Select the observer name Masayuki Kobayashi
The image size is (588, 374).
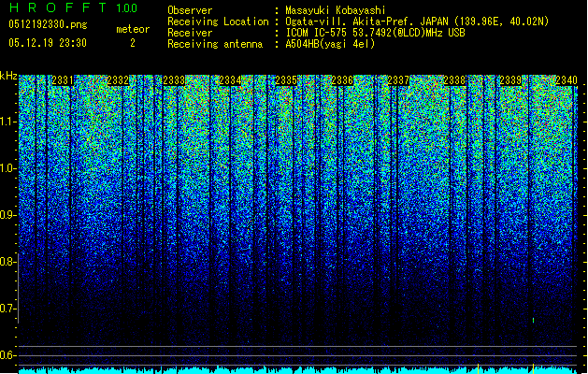[x=336, y=10]
